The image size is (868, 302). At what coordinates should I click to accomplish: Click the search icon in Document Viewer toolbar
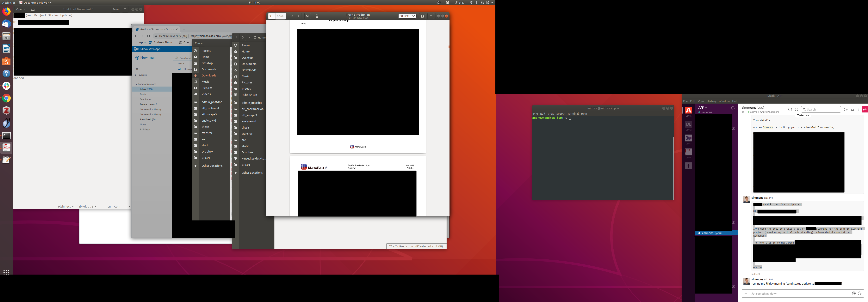(x=307, y=16)
